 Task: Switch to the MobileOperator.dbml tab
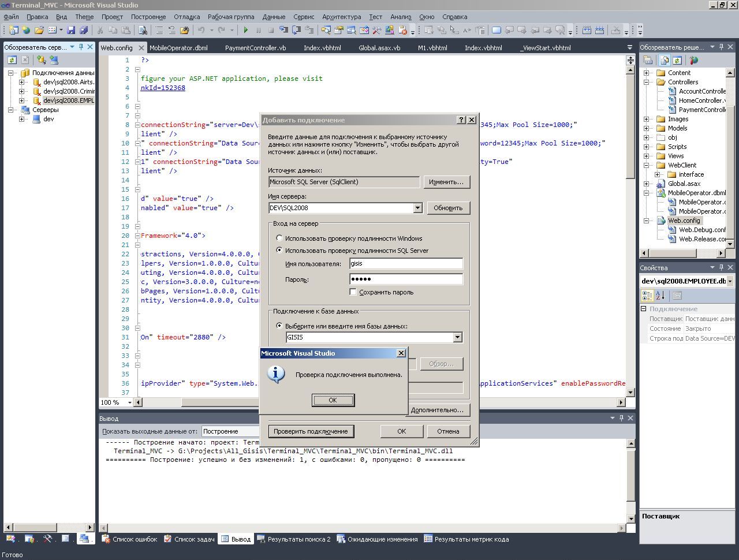[178, 48]
